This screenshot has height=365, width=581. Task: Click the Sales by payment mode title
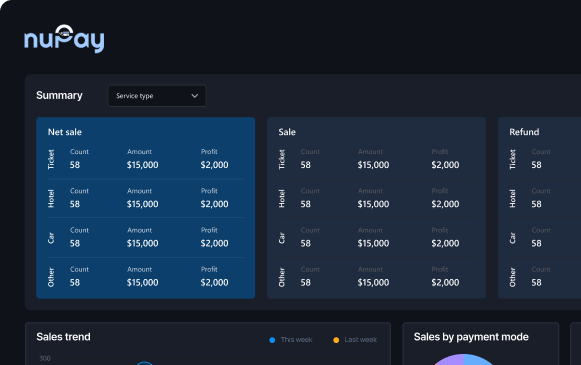(471, 337)
